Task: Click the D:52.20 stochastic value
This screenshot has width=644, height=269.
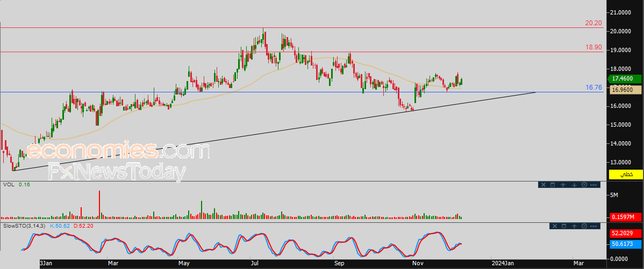Action: pos(83,226)
